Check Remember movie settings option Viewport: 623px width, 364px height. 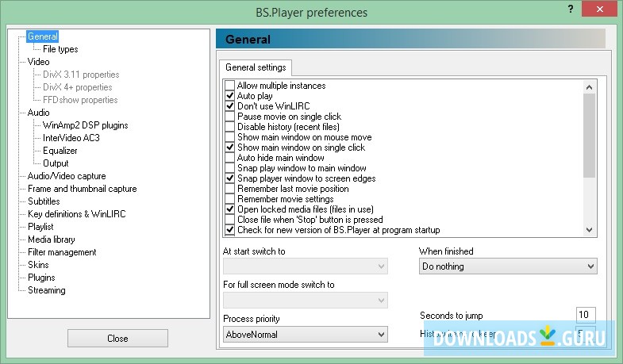(x=229, y=199)
